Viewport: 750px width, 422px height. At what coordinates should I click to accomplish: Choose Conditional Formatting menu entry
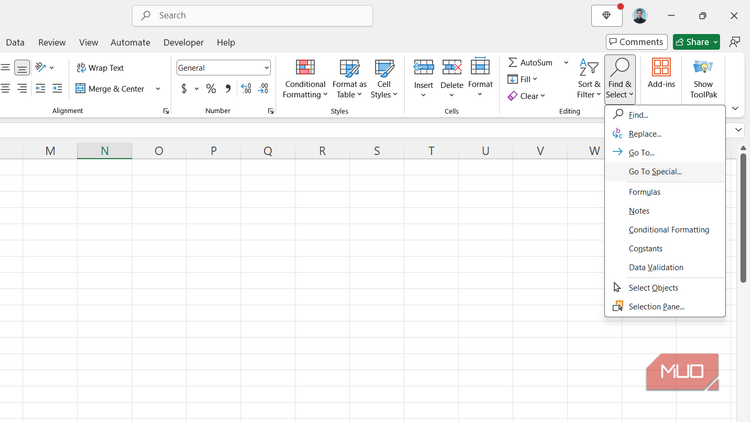click(x=665, y=230)
